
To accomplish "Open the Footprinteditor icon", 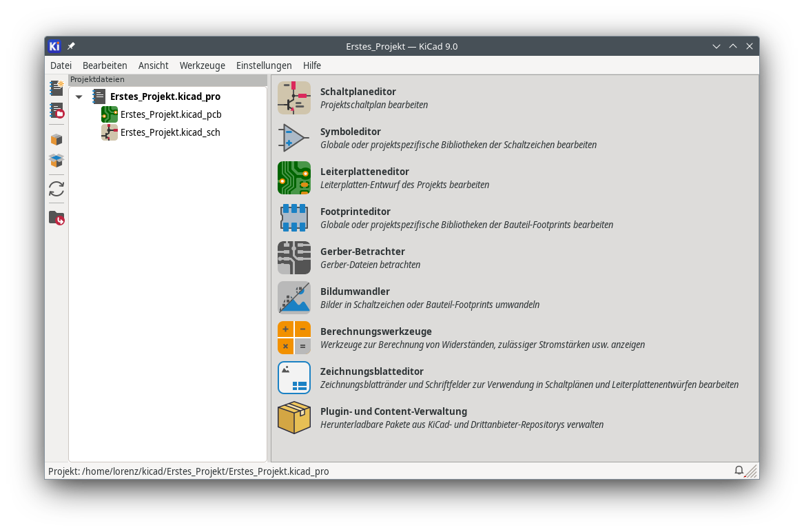I will [x=294, y=217].
